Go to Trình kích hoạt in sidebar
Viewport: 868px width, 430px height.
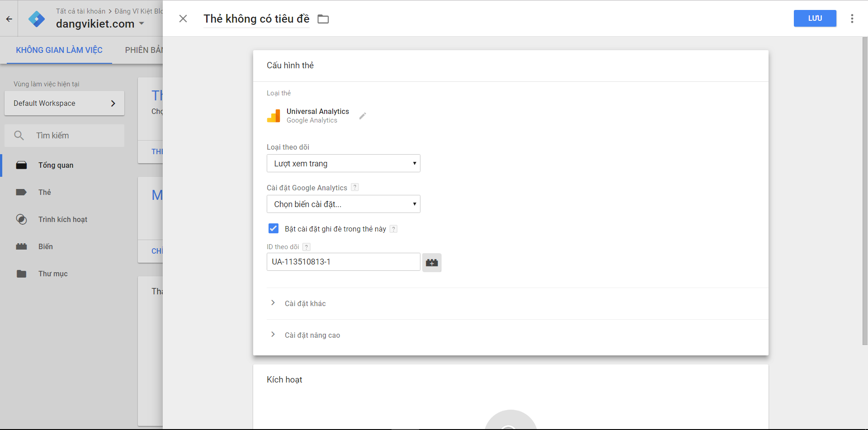[63, 220]
